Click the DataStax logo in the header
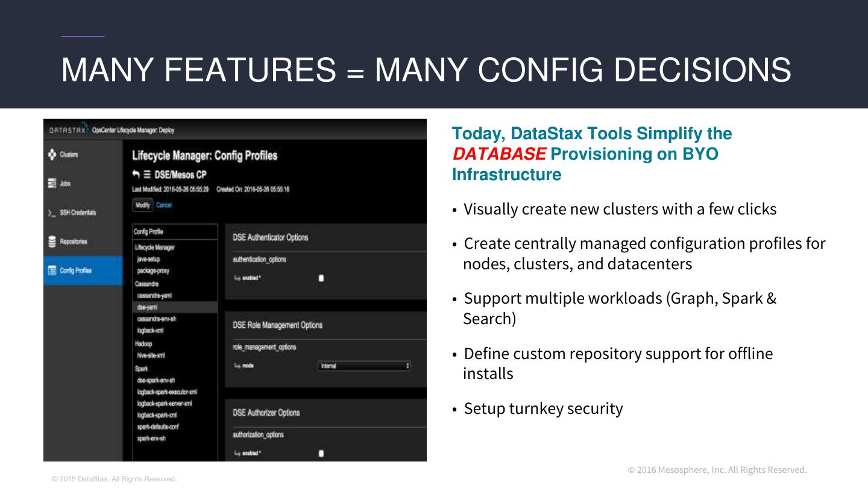The image size is (868, 488). pyautogui.click(x=68, y=130)
